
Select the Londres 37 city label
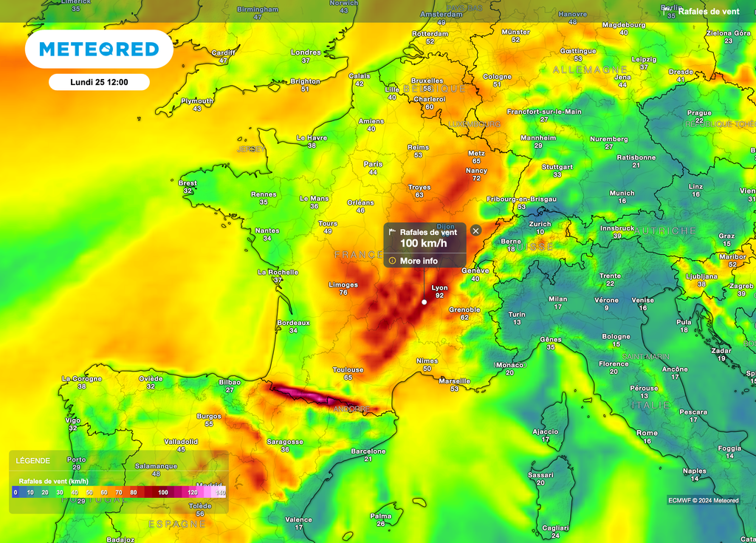[x=306, y=56]
